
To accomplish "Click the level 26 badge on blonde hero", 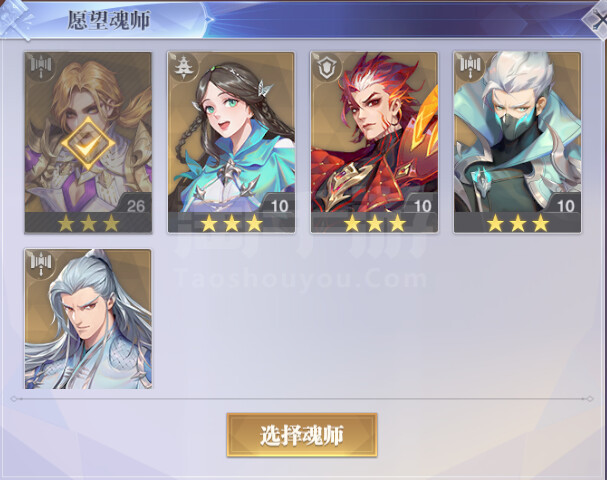I will 135,205.
